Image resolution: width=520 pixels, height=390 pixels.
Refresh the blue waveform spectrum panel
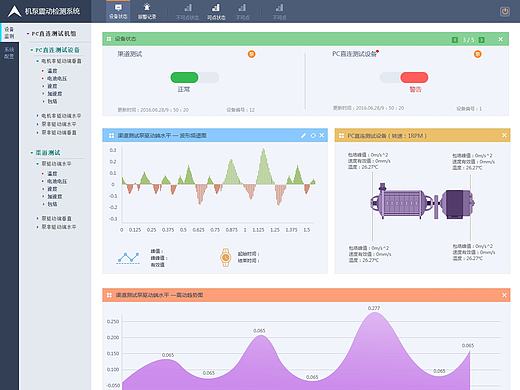313,135
